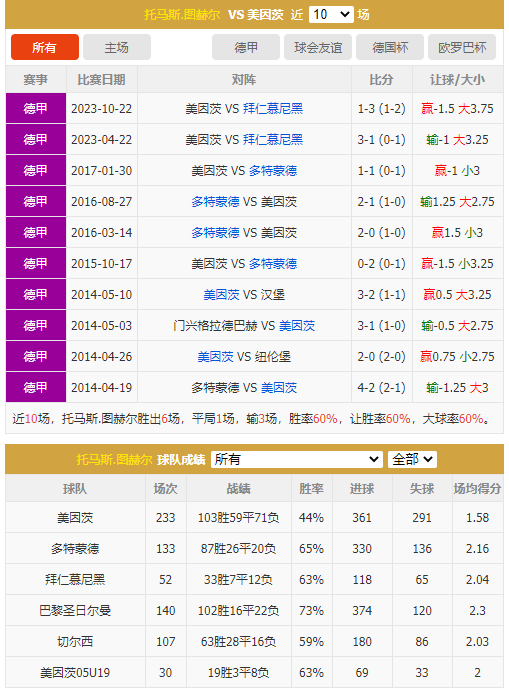Select the 巴黎圣日尔曼 team row

click(254, 611)
